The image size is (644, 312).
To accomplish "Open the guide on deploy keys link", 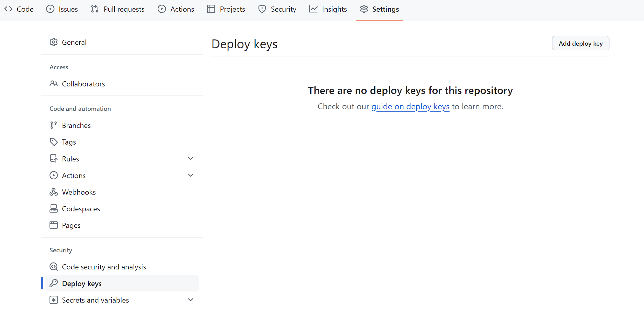I will pyautogui.click(x=410, y=106).
